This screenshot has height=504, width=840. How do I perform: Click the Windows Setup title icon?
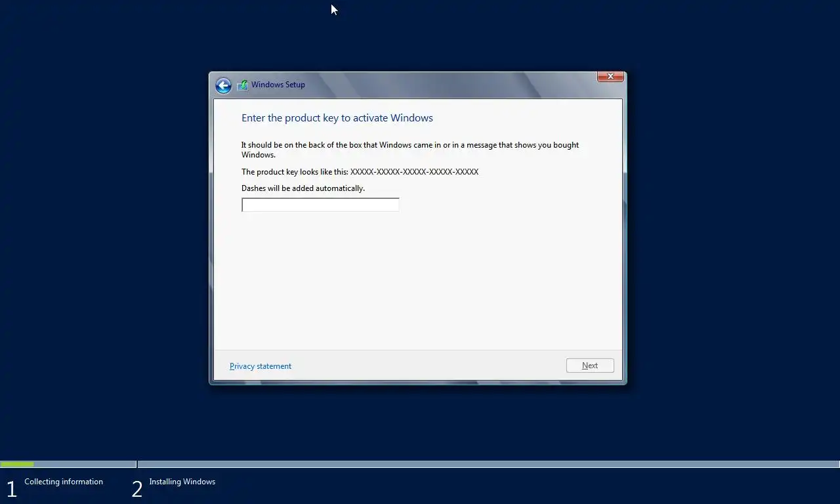click(x=242, y=85)
